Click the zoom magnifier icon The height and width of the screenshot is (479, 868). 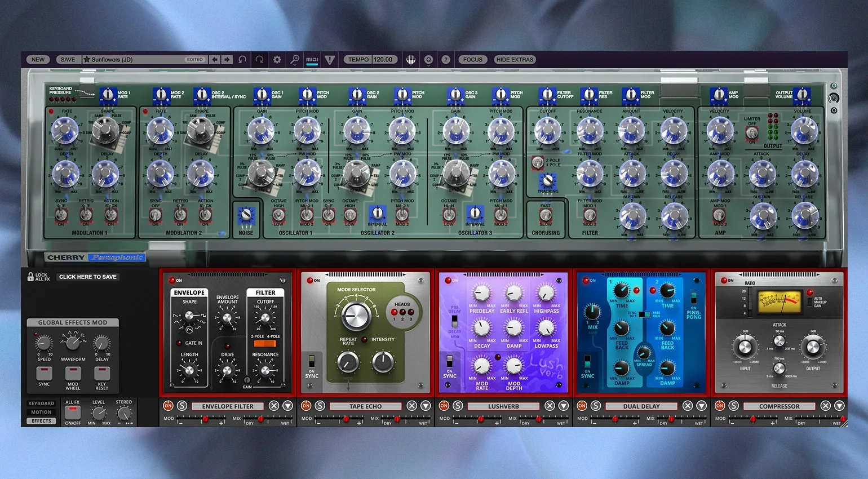click(x=295, y=59)
